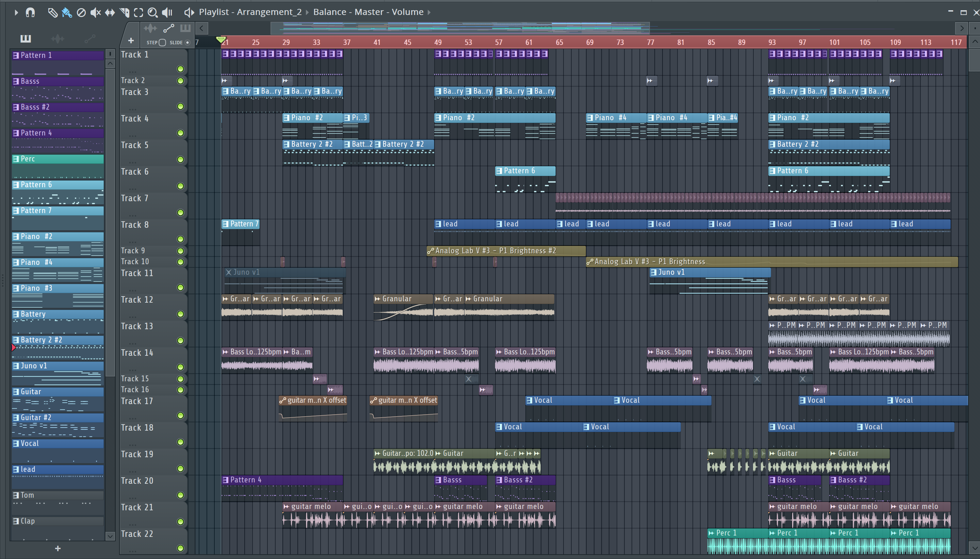This screenshot has width=980, height=559.
Task: Toggle the SLIDE option
Action: click(187, 43)
